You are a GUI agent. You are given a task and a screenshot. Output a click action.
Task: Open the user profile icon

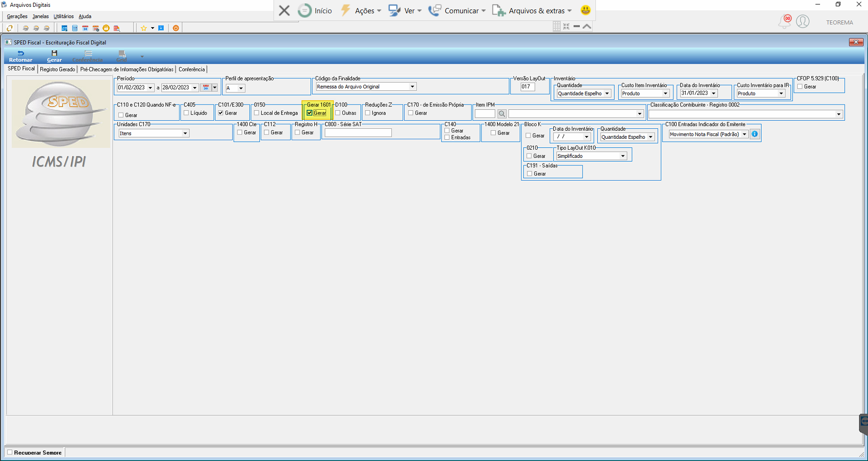point(802,21)
